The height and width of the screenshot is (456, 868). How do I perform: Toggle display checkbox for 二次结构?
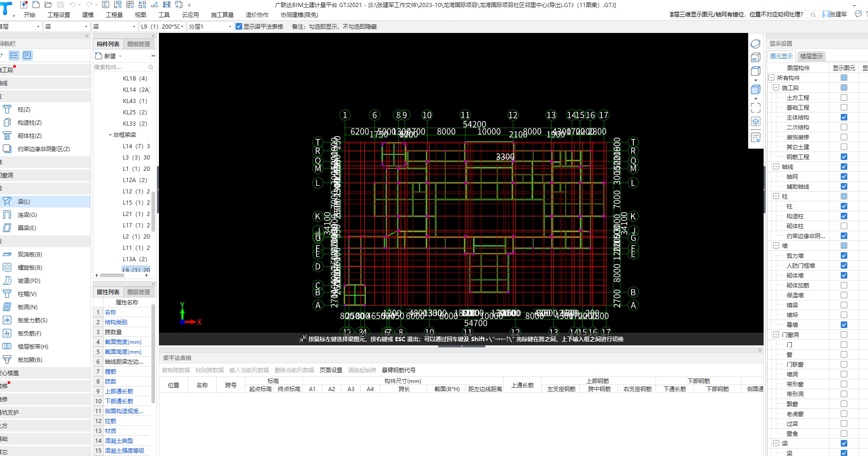pos(844,127)
